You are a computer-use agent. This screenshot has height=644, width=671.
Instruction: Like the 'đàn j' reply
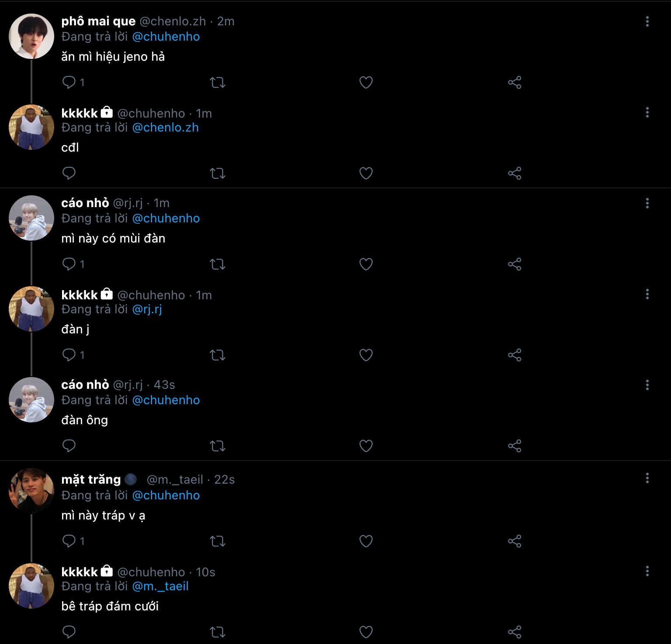pyautogui.click(x=366, y=355)
